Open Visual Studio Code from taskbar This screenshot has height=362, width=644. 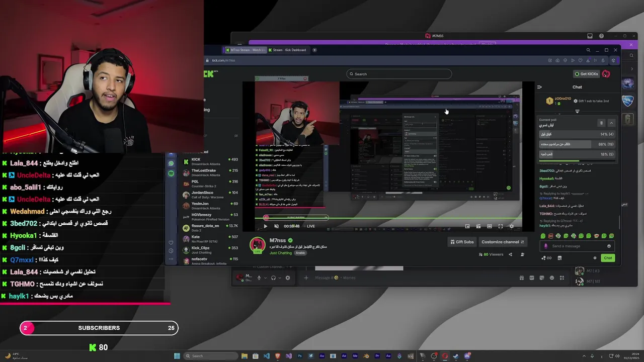click(x=267, y=356)
